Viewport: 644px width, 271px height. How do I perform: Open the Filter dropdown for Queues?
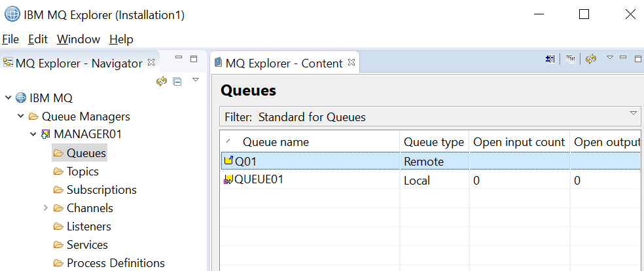[x=634, y=113]
